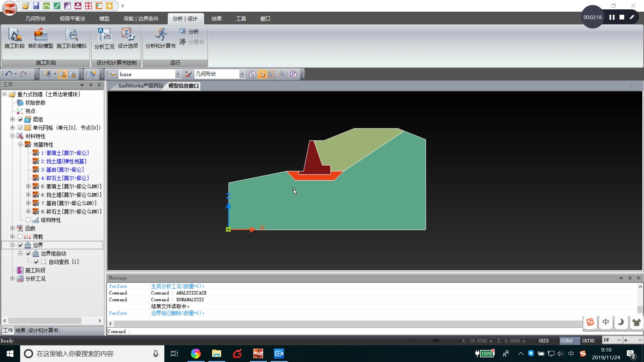Image resolution: width=644 pixels, height=362 pixels.
Task: Open Windows Start menu
Action: tap(10, 354)
